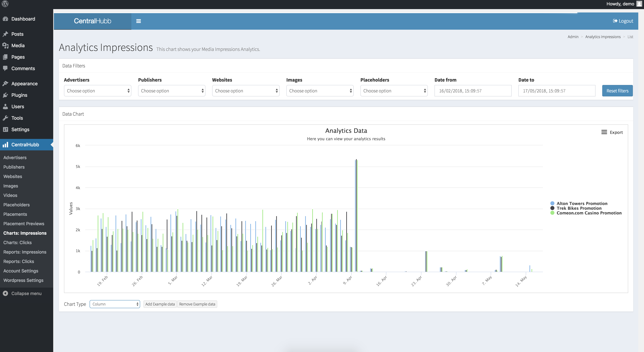644x352 pixels.
Task: Toggle Comeon.com Casino Promotion legend series
Action: pyautogui.click(x=586, y=213)
